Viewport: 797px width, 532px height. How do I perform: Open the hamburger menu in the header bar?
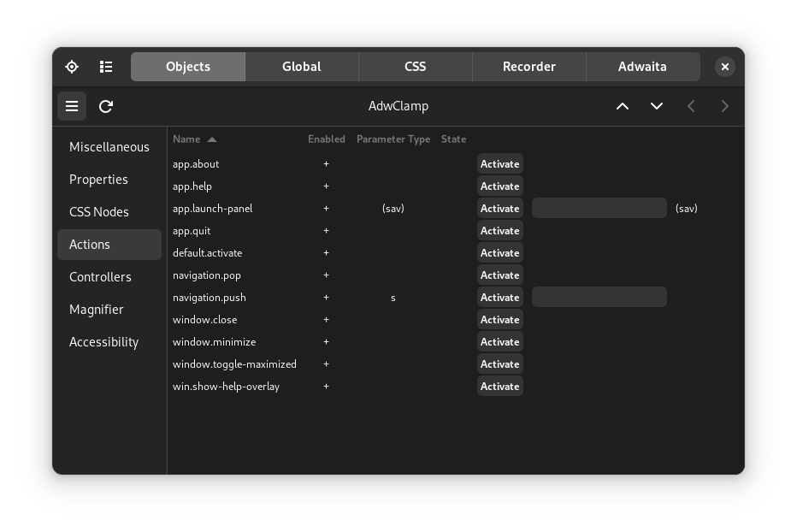click(x=72, y=106)
